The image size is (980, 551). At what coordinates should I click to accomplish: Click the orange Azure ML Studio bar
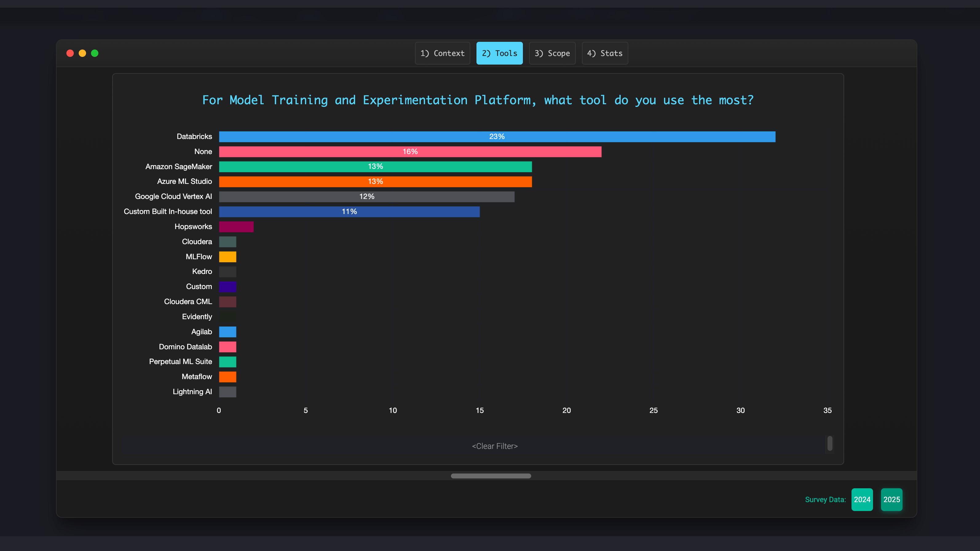(x=375, y=181)
